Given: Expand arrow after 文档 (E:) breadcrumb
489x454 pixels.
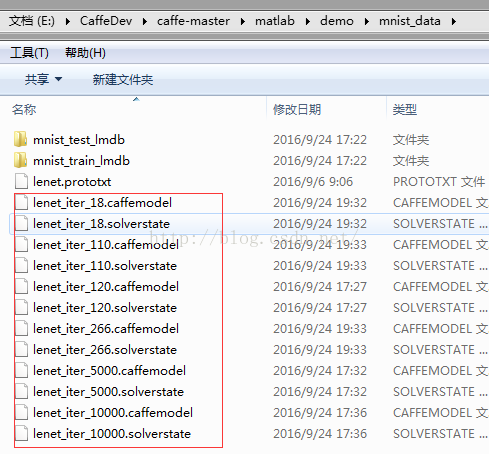Looking at the screenshot, I should pyautogui.click(x=68, y=22).
